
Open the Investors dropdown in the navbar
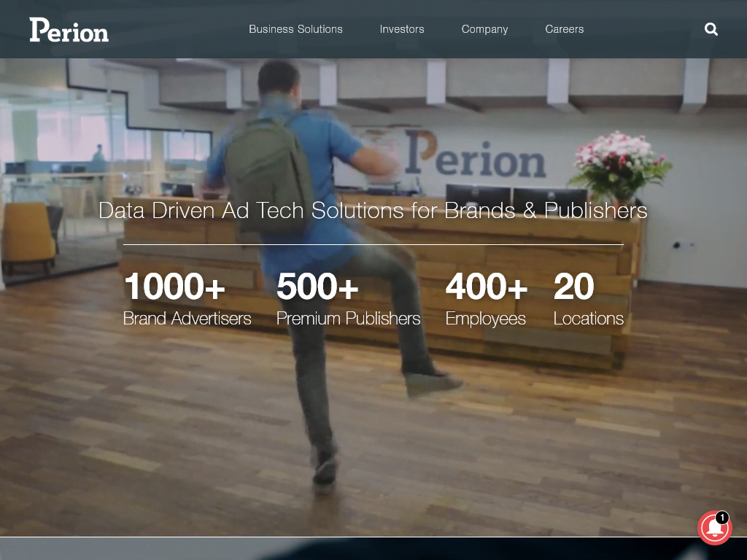click(x=402, y=29)
